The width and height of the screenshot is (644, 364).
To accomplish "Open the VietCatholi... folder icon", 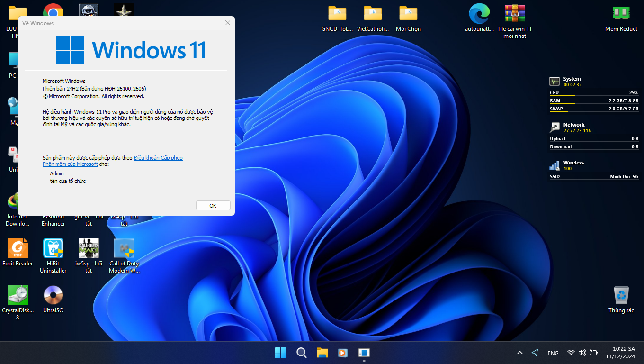I will 373,18.
